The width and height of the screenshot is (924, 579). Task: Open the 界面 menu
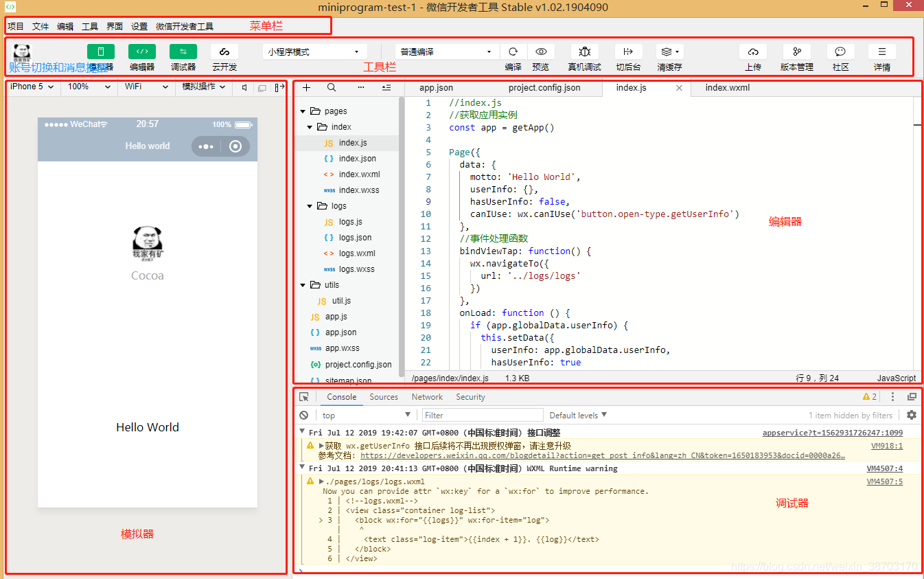coord(115,27)
